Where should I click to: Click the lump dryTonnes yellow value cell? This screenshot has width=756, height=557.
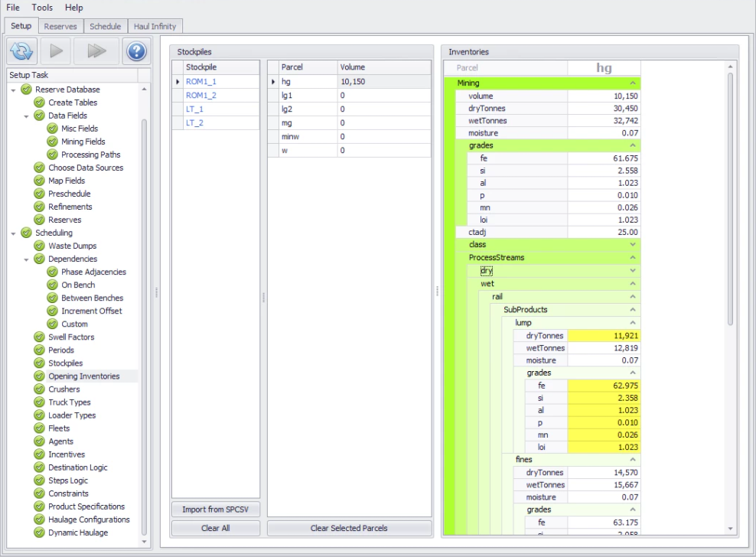click(603, 336)
